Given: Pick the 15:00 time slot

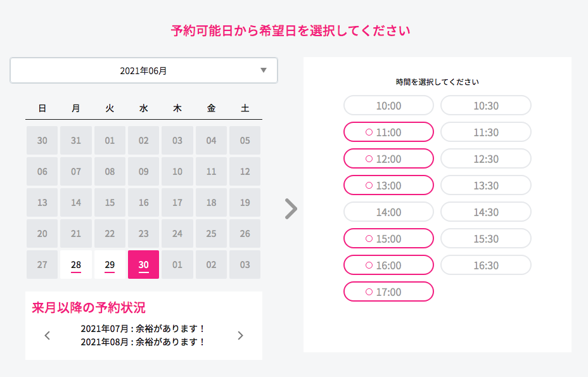Looking at the screenshot, I should [388, 238].
